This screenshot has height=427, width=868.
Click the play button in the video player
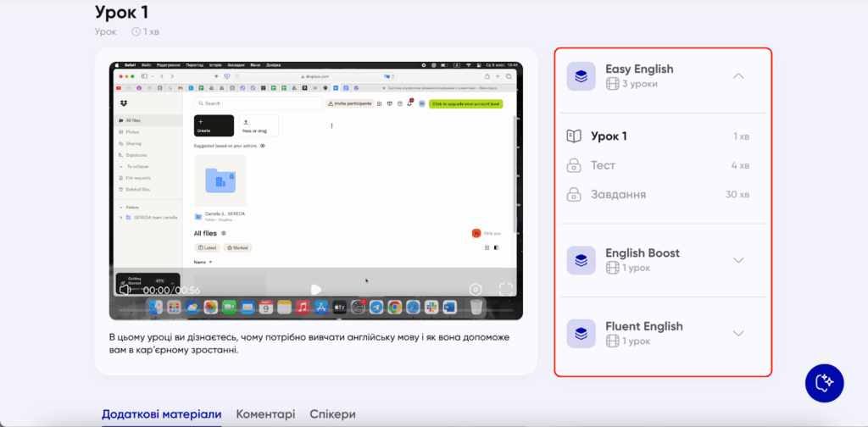click(x=315, y=289)
